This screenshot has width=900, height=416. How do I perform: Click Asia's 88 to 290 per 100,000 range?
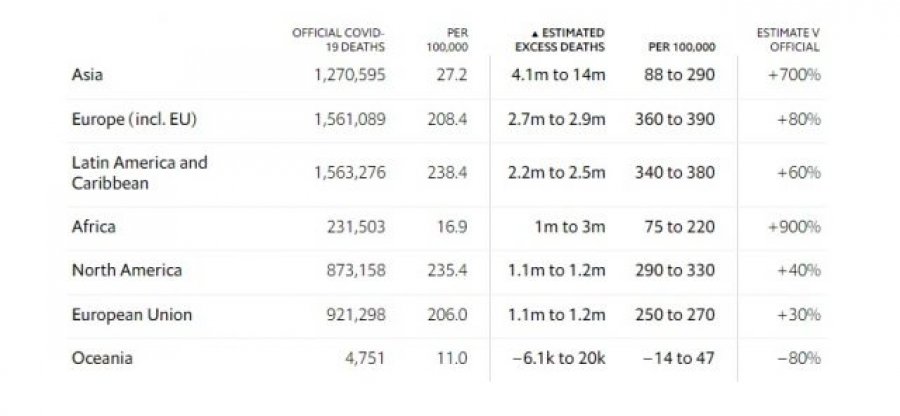[x=679, y=75]
